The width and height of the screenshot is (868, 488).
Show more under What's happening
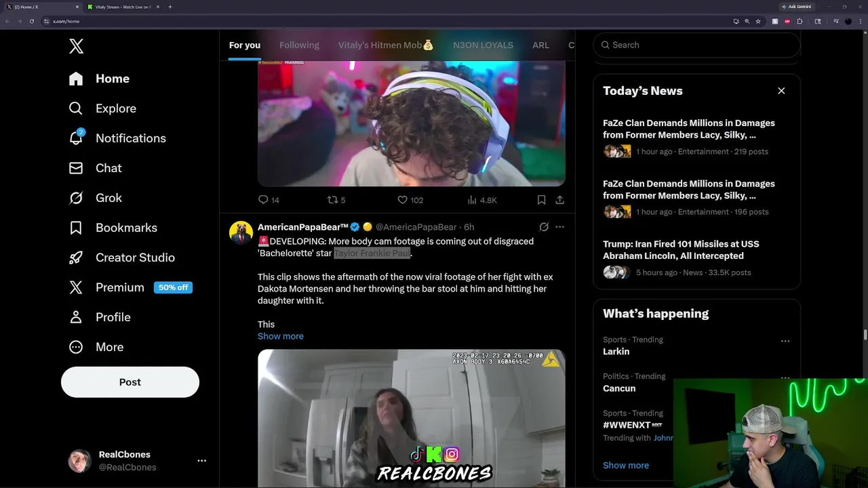(x=626, y=465)
